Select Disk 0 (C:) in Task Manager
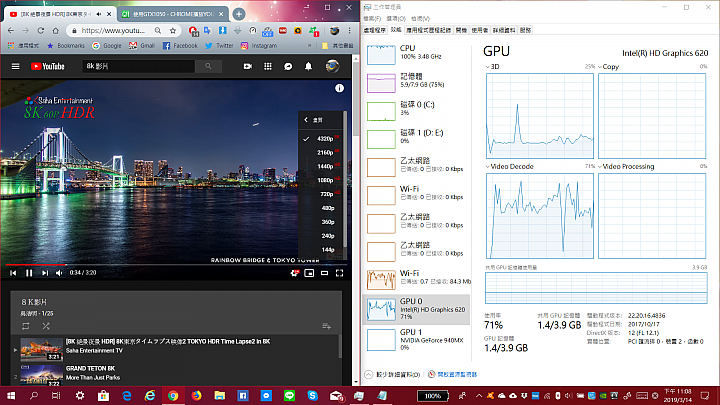 click(417, 110)
